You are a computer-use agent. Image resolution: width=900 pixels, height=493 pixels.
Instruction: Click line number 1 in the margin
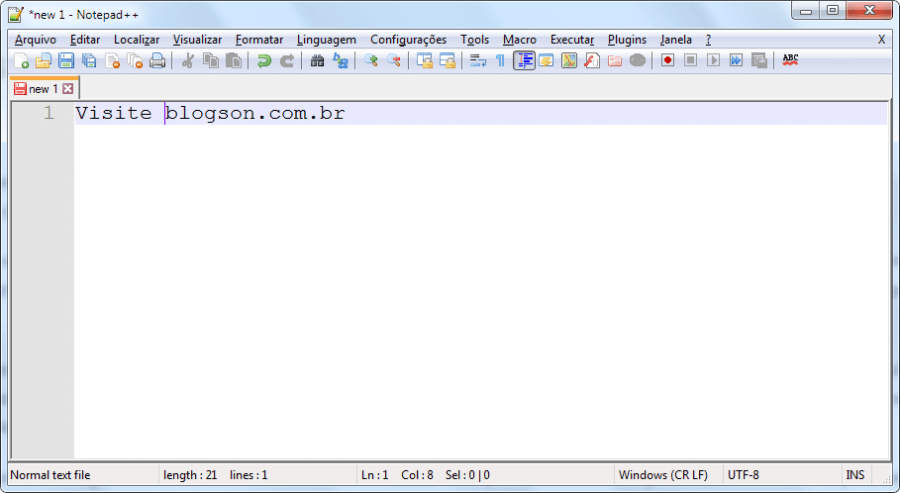click(x=49, y=113)
